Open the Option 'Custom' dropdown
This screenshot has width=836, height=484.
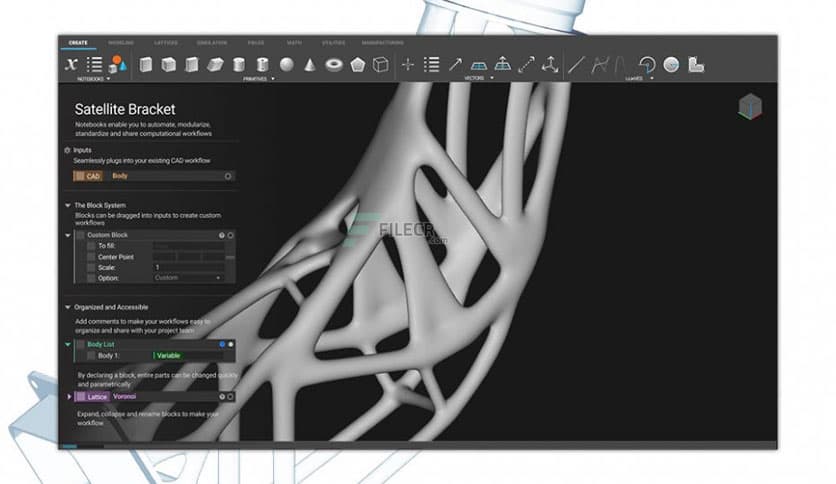click(188, 278)
